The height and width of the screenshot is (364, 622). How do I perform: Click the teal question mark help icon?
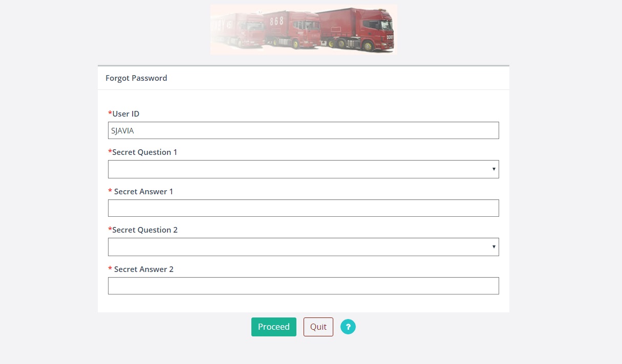(348, 327)
